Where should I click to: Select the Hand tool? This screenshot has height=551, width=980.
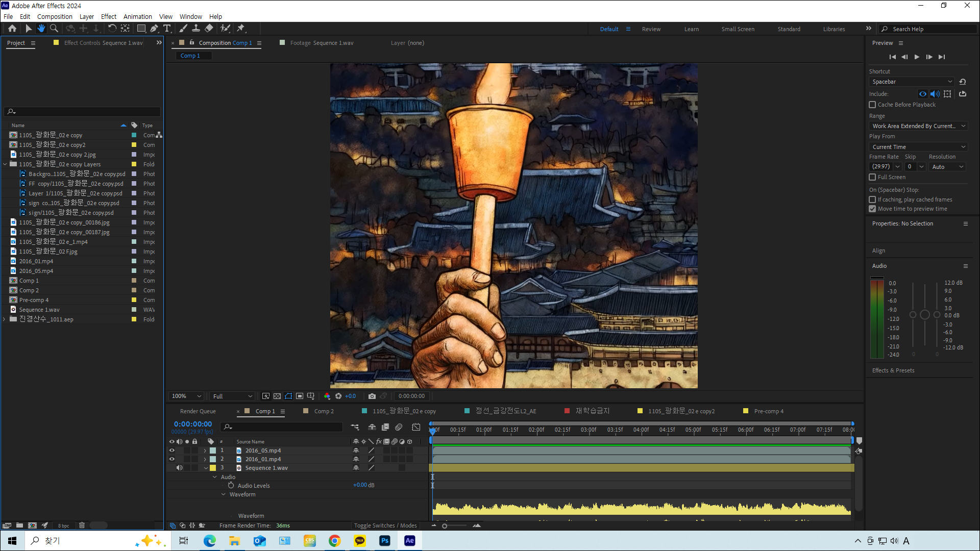coord(41,29)
